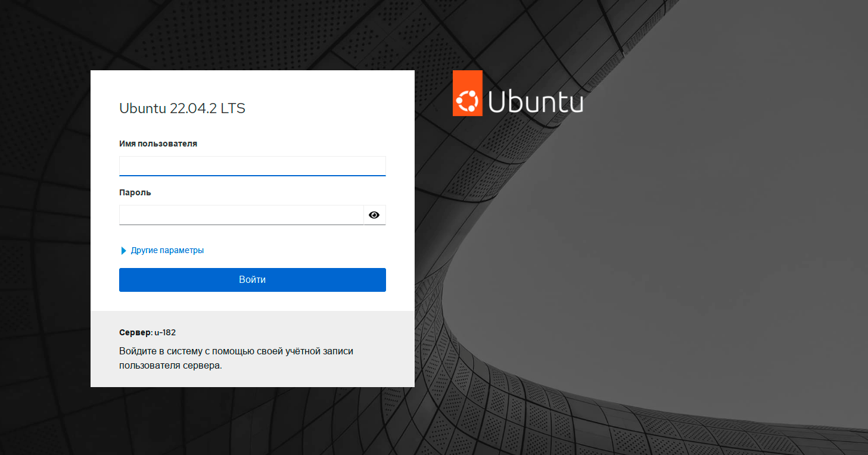Viewport: 868px width, 455px height.
Task: Click the Войдите в систему instruction text
Action: click(x=237, y=359)
